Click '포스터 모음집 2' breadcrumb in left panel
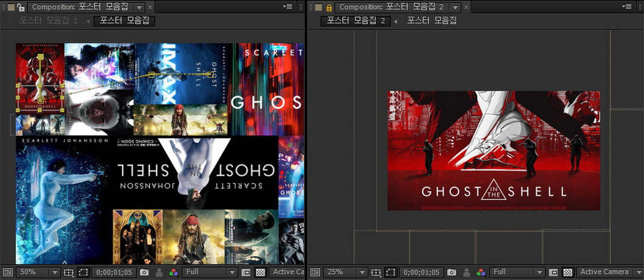Image resolution: width=644 pixels, height=280 pixels. [49, 21]
